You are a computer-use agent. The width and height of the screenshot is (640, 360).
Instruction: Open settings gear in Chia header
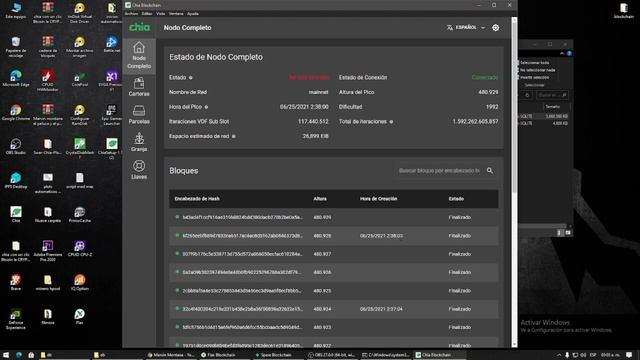point(495,28)
